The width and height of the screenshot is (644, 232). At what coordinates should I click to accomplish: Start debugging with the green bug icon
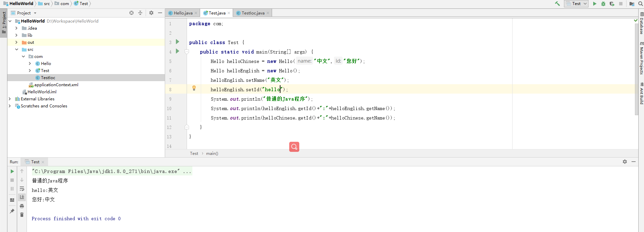point(603,4)
